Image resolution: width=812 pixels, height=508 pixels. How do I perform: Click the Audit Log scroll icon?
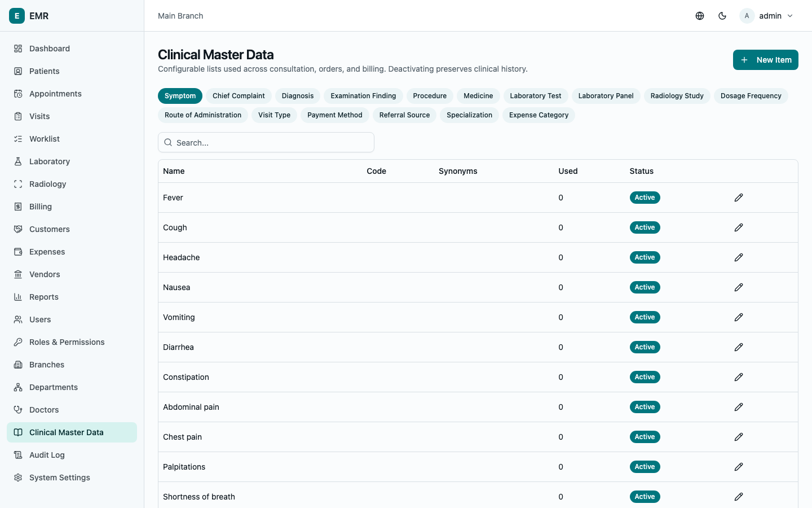[18, 455]
